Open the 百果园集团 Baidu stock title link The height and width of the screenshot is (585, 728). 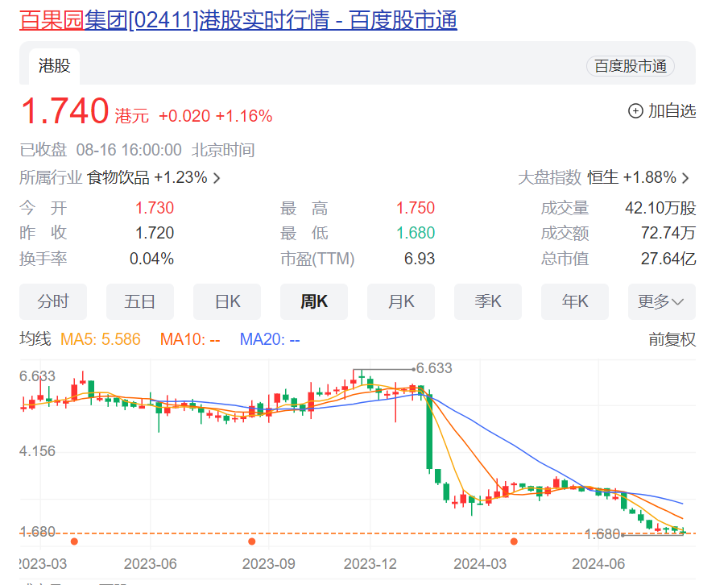(x=238, y=19)
